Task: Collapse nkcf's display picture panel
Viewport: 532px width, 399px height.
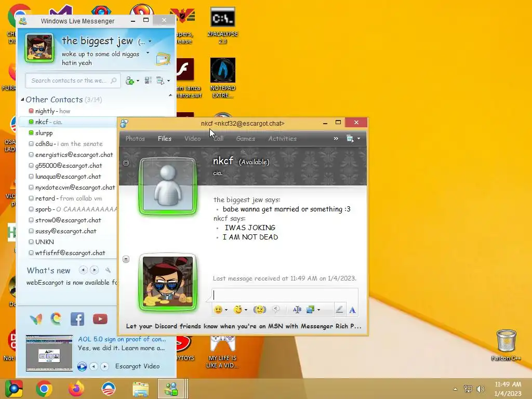Action: (x=126, y=163)
